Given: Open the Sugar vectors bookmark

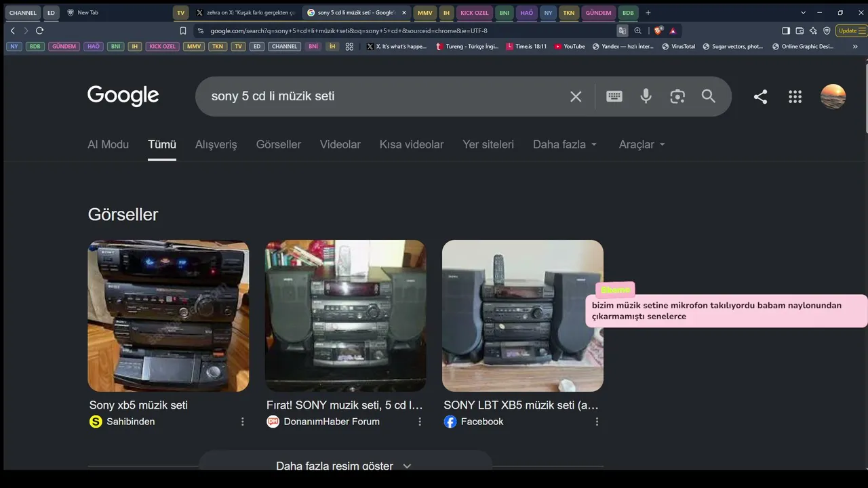Looking at the screenshot, I should pyautogui.click(x=732, y=47).
